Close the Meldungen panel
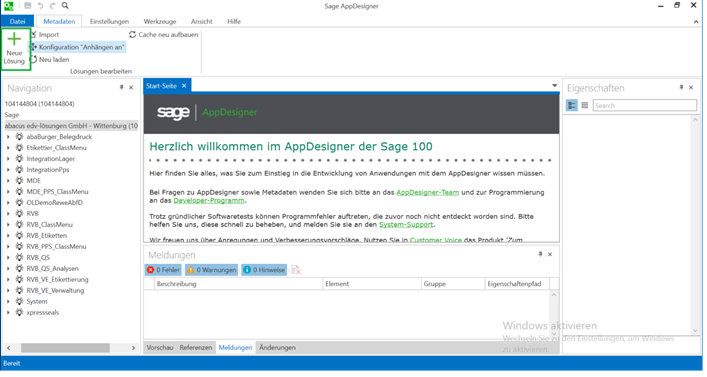Viewport: 707px width, 377px height. (550, 255)
